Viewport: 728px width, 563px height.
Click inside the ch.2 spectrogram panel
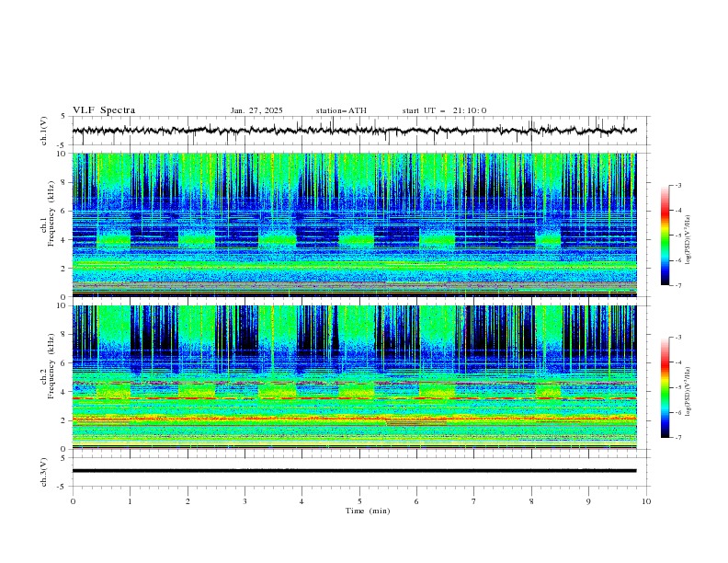[355, 377]
